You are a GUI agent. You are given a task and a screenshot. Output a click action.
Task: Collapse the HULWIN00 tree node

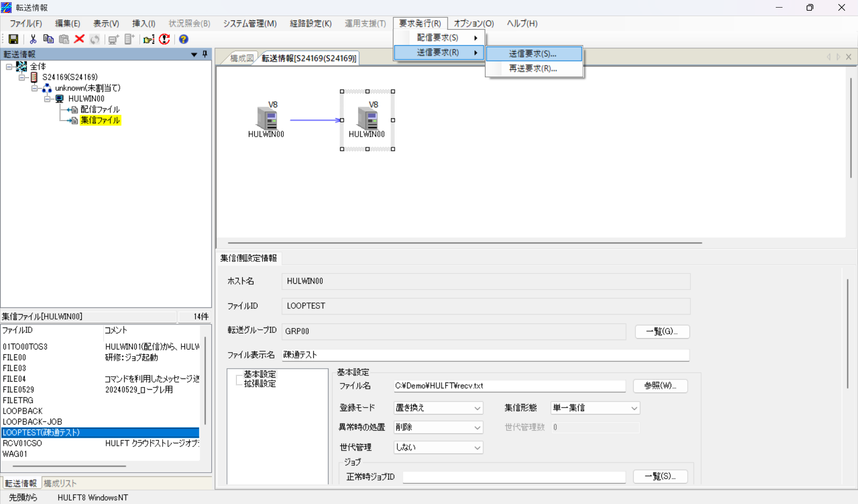(x=47, y=99)
